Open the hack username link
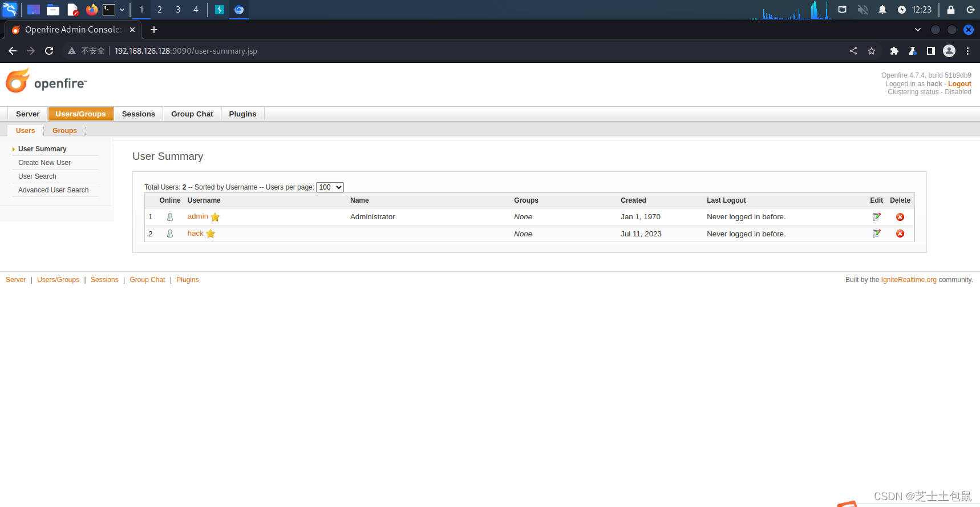 [195, 234]
